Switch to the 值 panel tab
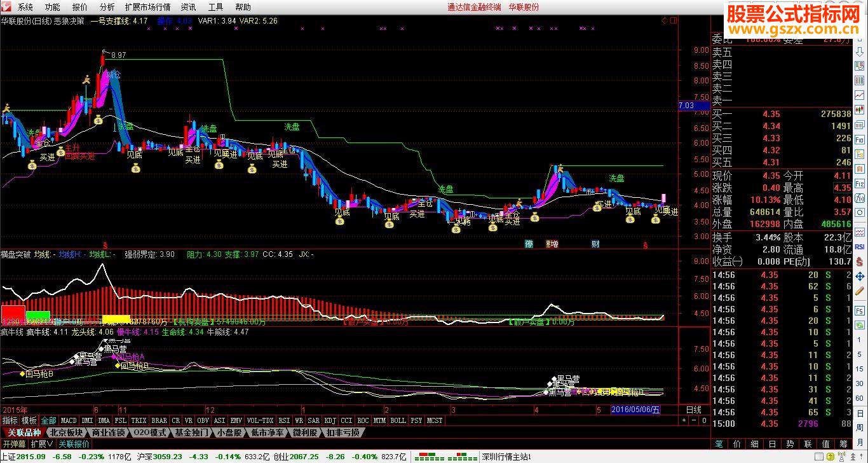The image size is (868, 463). point(825,444)
